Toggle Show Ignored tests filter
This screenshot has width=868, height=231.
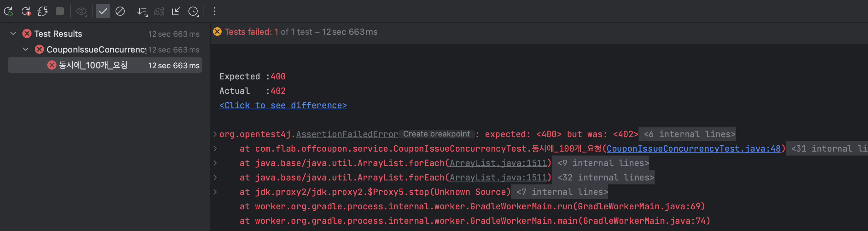point(120,11)
